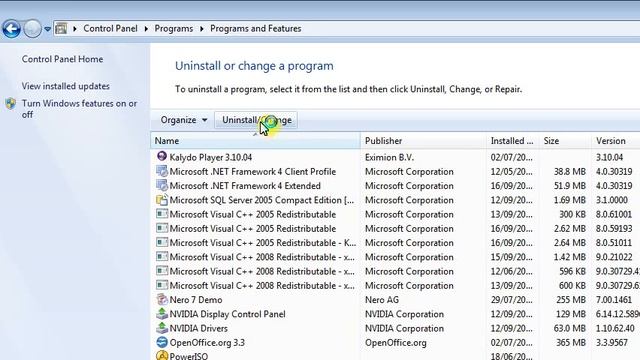Click the NVIDIA Drivers icon
Screen dimensions: 640x360
162,328
